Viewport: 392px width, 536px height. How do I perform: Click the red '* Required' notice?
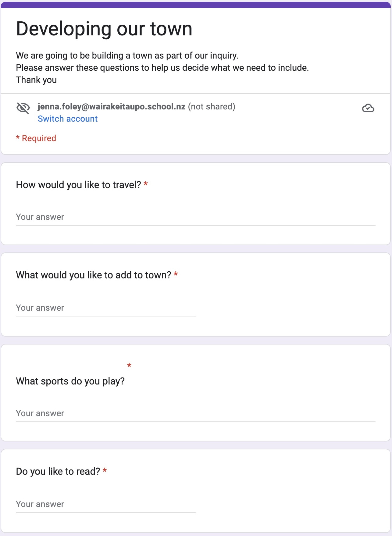(x=36, y=138)
